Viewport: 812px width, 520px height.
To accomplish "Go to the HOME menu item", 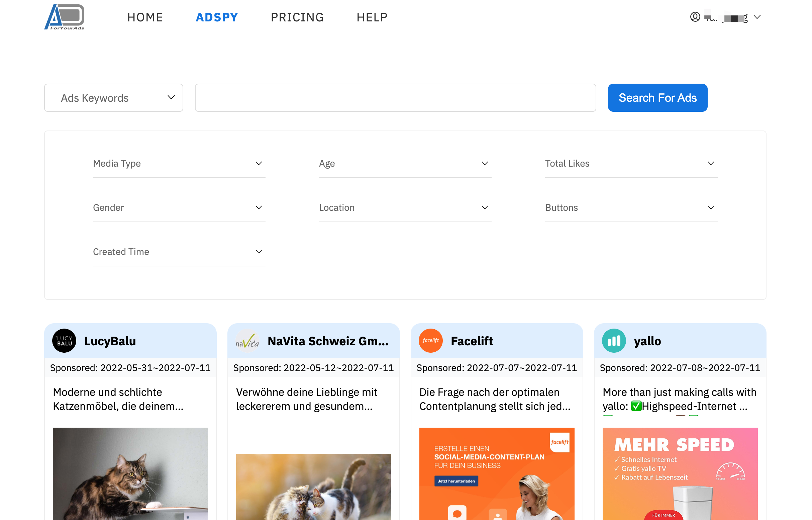I will 145,17.
